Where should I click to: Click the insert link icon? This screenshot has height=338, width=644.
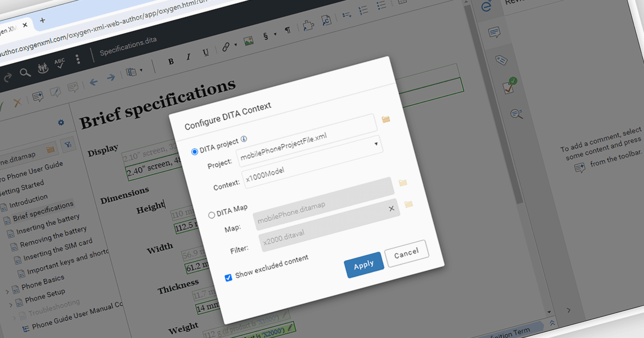click(x=226, y=47)
